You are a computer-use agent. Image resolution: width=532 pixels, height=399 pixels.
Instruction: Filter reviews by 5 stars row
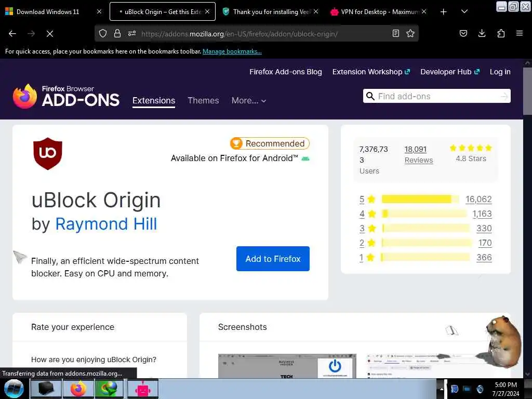(x=425, y=199)
